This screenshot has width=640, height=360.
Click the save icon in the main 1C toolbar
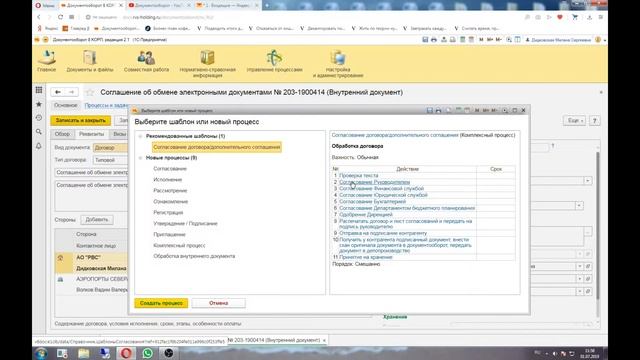coord(425,40)
